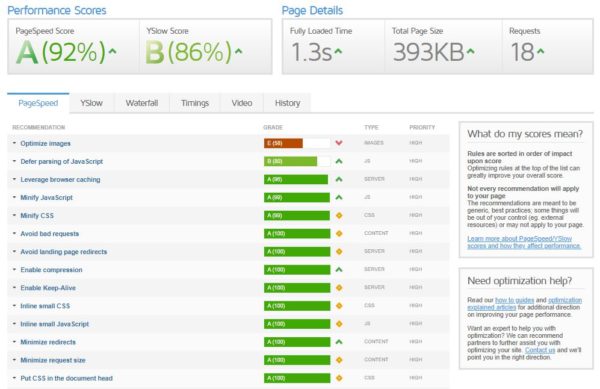This screenshot has height=389, width=600.
Task: Click the RECOMMENDATION column header
Action: (39, 127)
